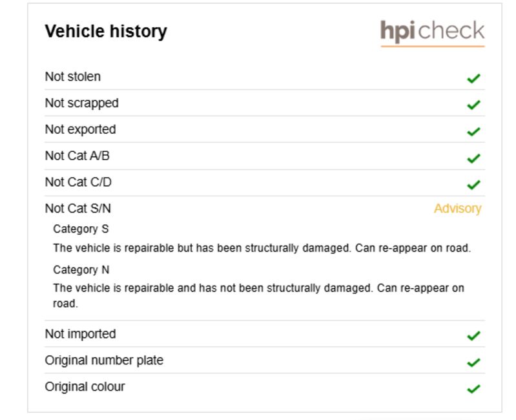This screenshot has height=420, width=516.
Task: Click the Not imported row text
Action: 80,334
